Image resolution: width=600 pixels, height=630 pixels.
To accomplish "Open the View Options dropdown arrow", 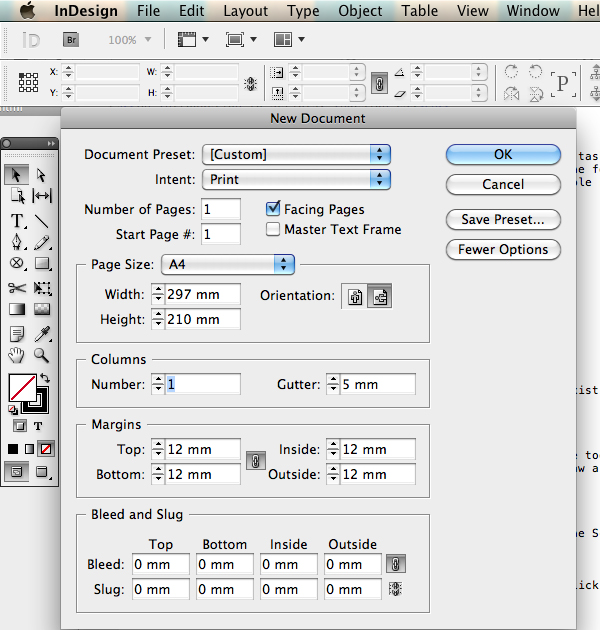I will coord(205,39).
